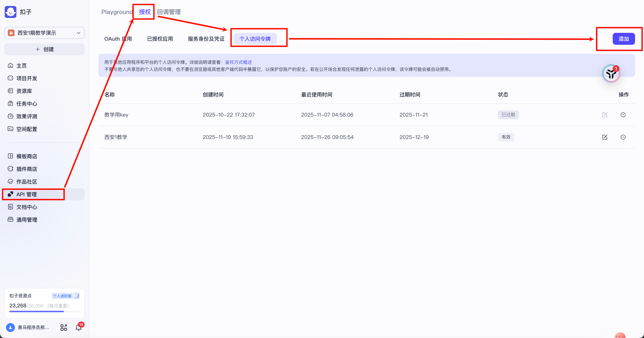Click the API 管理 plug icon

point(10,194)
